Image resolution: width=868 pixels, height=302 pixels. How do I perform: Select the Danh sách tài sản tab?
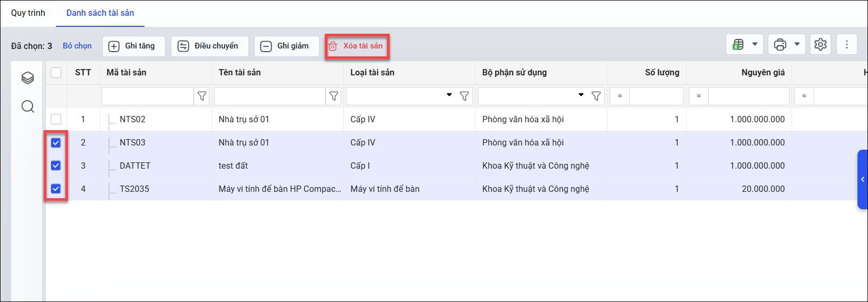coord(100,13)
